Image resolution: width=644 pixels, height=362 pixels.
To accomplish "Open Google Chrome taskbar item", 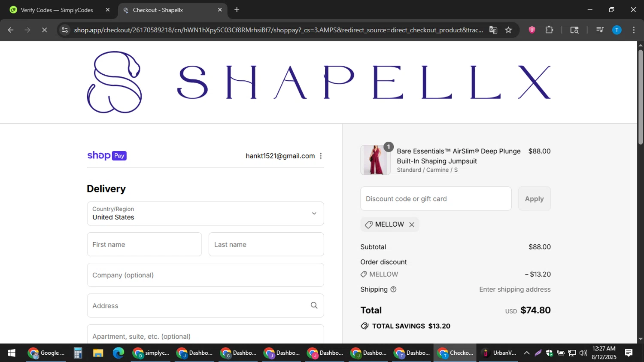I will coord(46,353).
